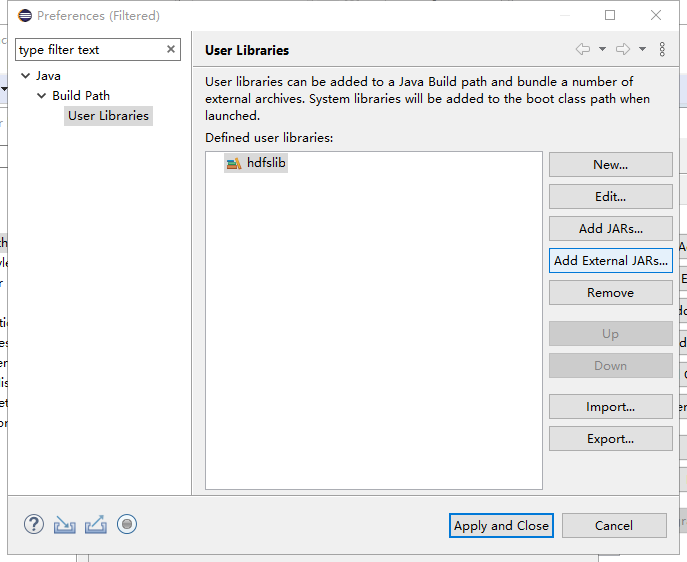This screenshot has width=687, height=562.
Task: Select the hdfslib user library
Action: 256,163
